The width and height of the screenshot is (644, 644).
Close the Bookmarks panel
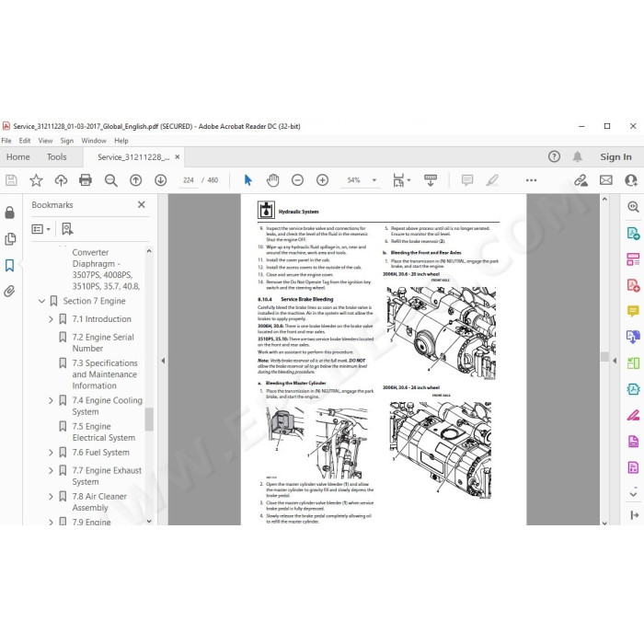(x=142, y=204)
